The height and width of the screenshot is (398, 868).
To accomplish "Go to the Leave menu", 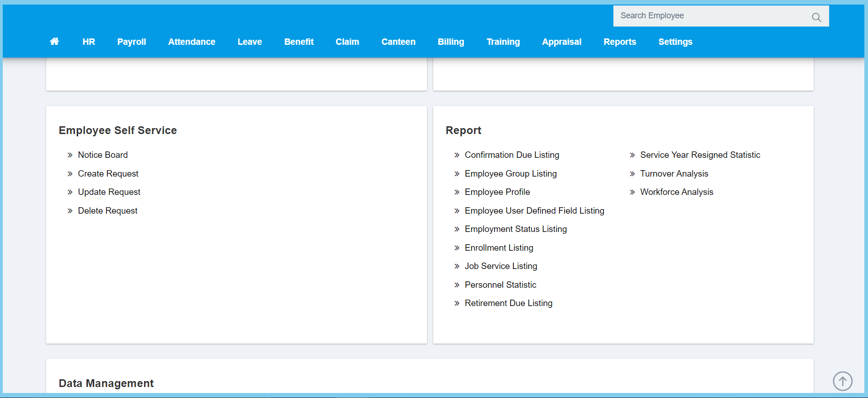I will click(250, 42).
